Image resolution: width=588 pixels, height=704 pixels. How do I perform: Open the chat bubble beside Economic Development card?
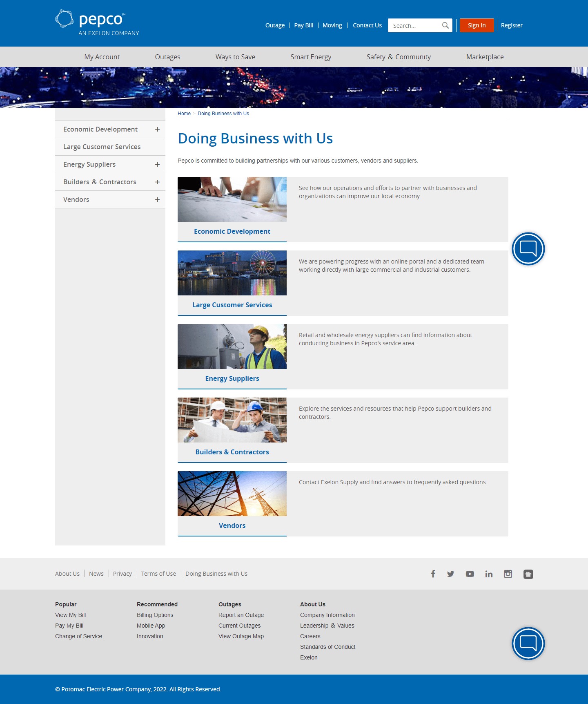point(528,248)
